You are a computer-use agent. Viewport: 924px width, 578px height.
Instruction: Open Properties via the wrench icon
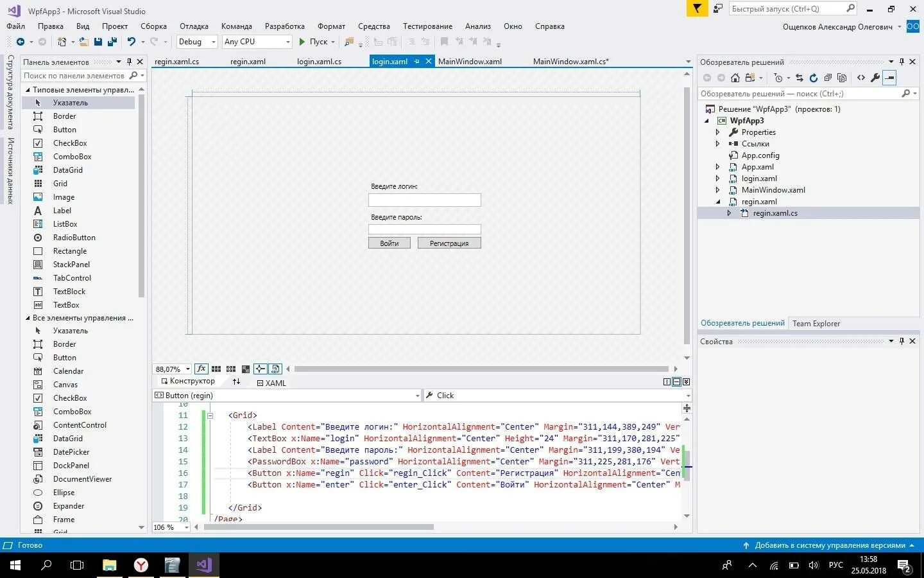tap(875, 78)
